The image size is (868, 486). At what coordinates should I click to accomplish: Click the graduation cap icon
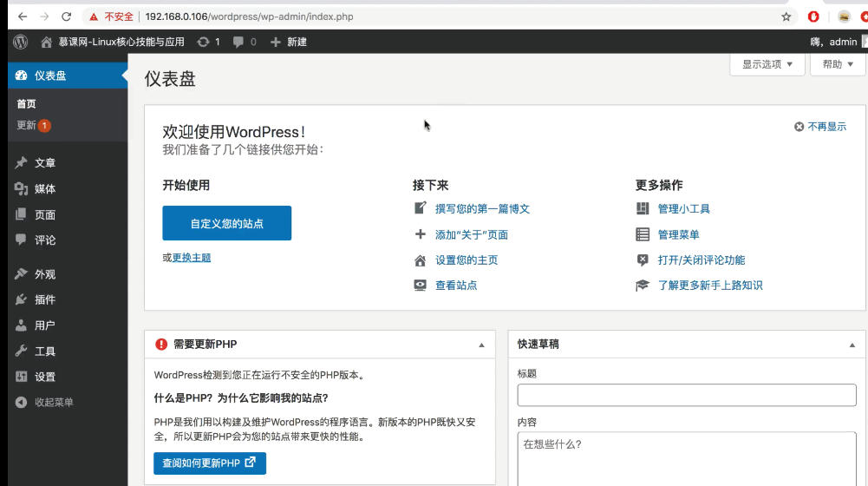[x=643, y=286]
